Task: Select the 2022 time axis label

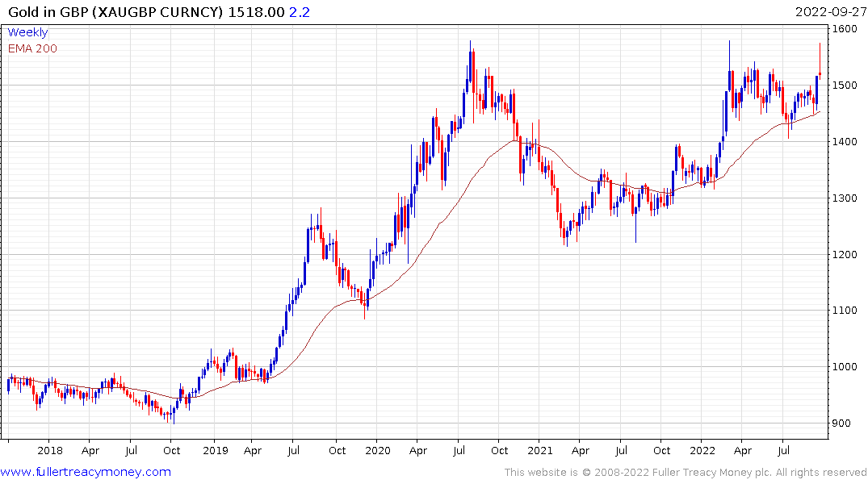Action: (x=702, y=450)
